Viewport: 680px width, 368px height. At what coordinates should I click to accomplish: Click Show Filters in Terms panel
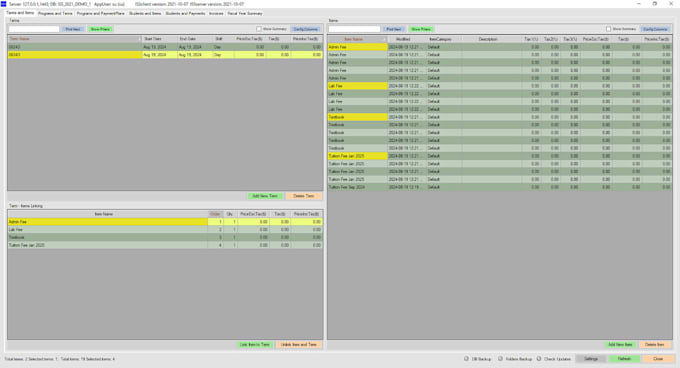pyautogui.click(x=100, y=29)
